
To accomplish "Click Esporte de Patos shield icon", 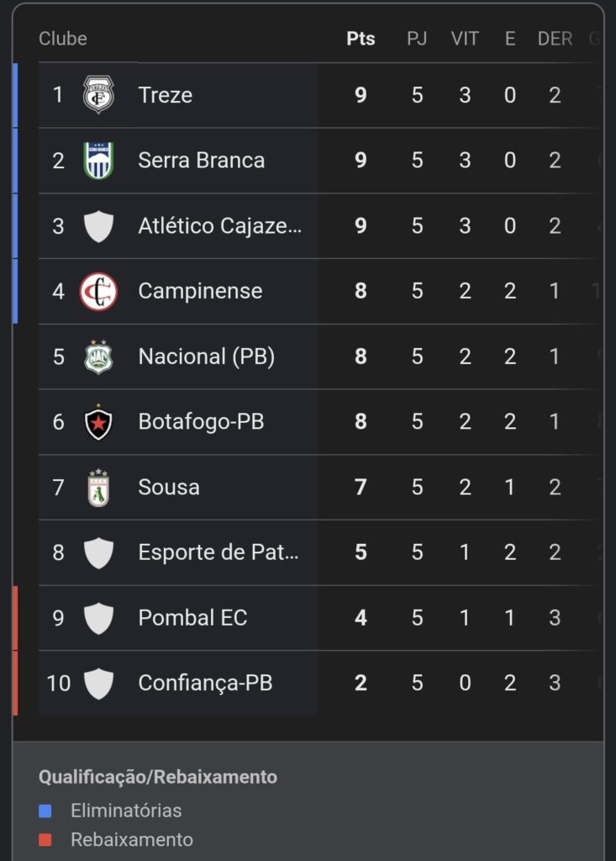I will pyautogui.click(x=98, y=552).
